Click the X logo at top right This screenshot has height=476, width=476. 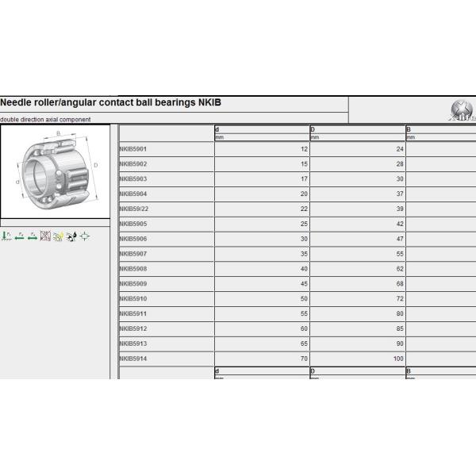[460, 110]
